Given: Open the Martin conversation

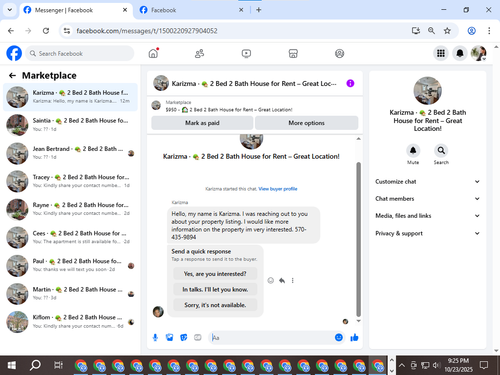Looking at the screenshot, I should (x=70, y=294).
